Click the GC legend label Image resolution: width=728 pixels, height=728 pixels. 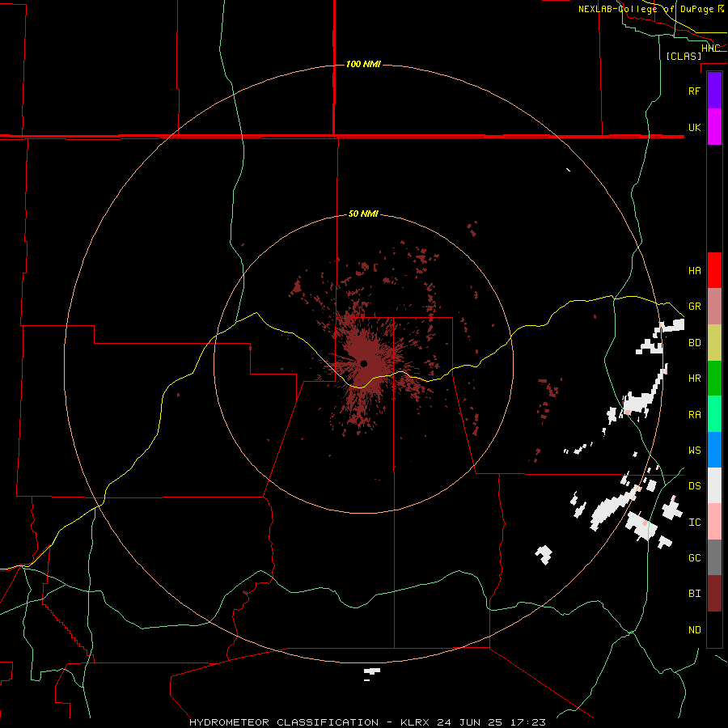click(x=694, y=558)
